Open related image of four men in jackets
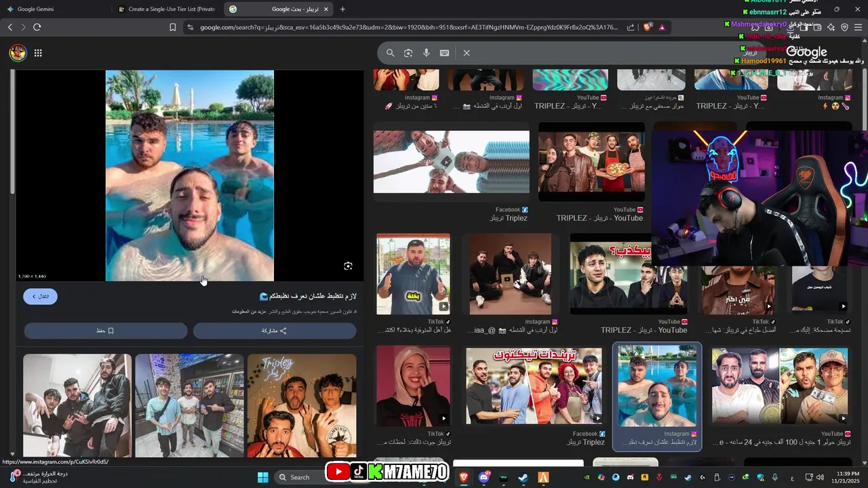868x488 pixels. tap(77, 405)
